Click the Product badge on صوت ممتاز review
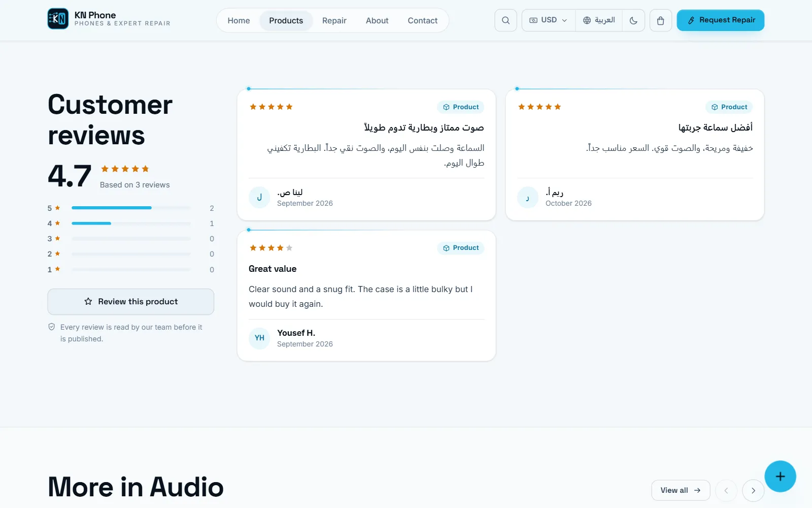The width and height of the screenshot is (812, 508). pos(461,107)
